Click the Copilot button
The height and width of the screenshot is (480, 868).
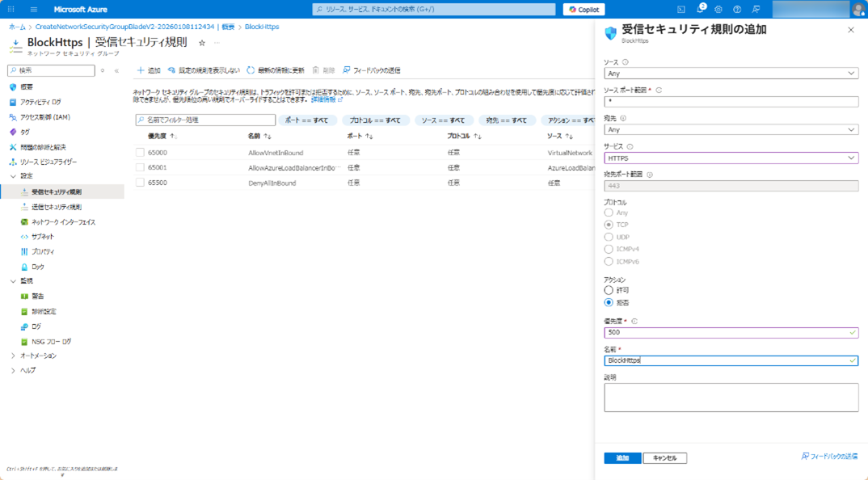pos(584,10)
